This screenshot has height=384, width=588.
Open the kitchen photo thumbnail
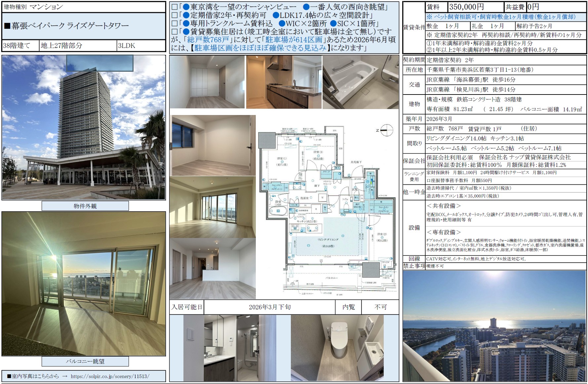[x=284, y=82]
